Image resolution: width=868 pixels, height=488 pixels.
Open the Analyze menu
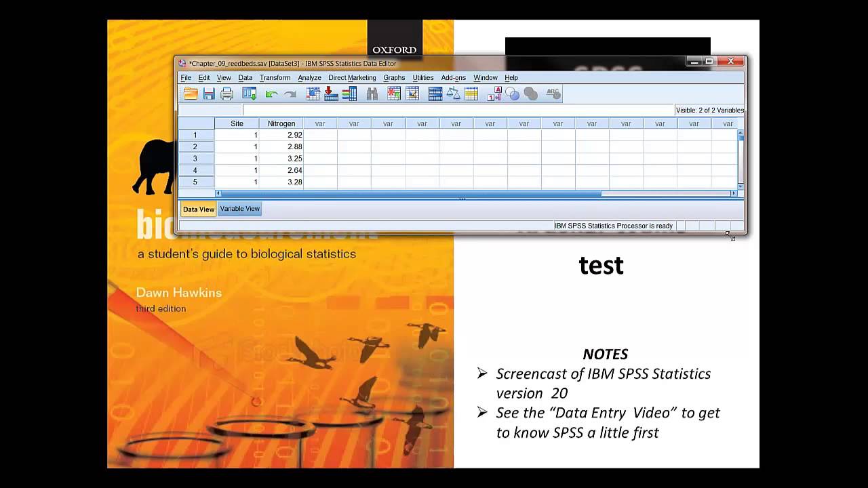tap(309, 78)
